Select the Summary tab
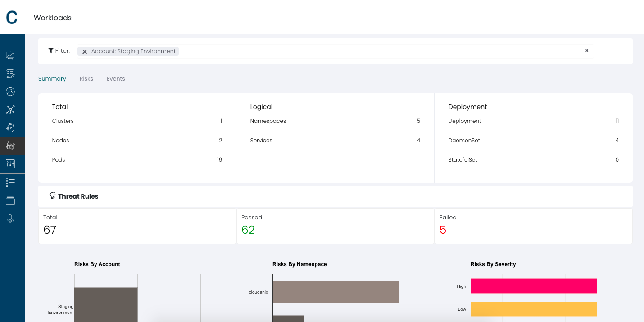 point(52,79)
